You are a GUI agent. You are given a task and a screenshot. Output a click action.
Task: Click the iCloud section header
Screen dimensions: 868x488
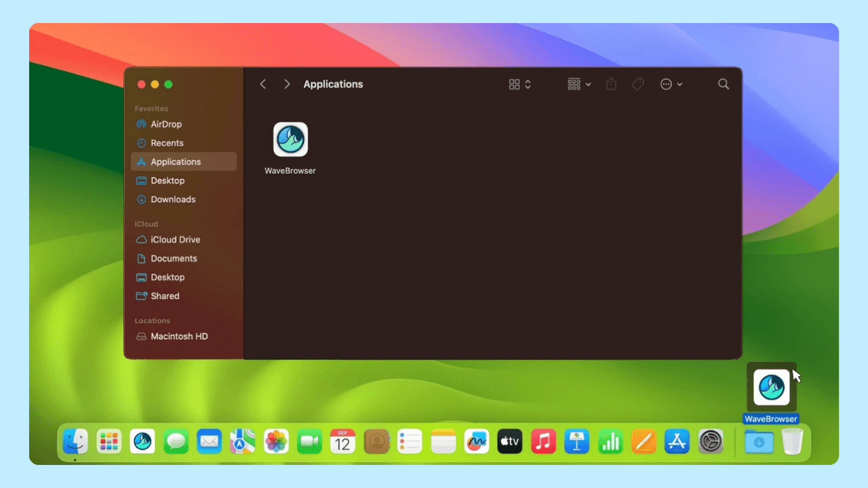click(x=146, y=224)
